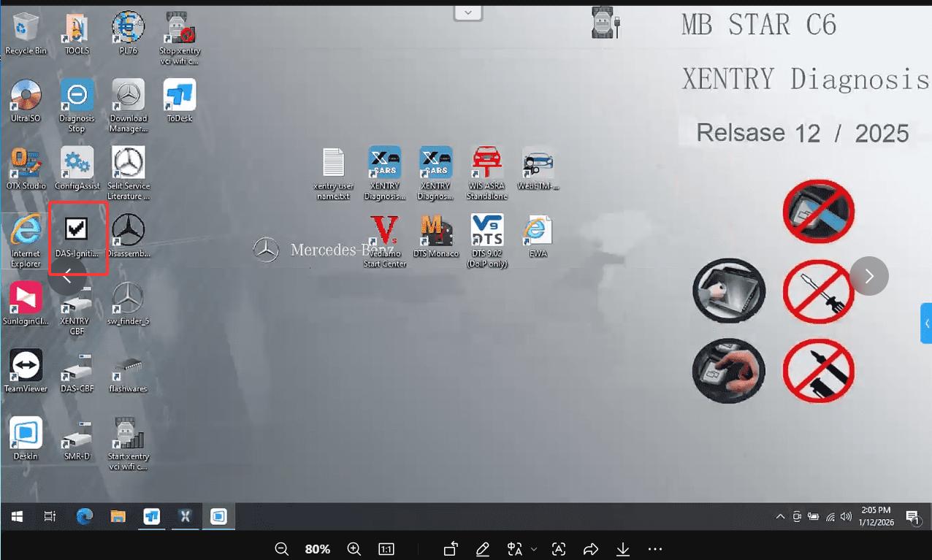Click the 80% zoom level

click(318, 549)
